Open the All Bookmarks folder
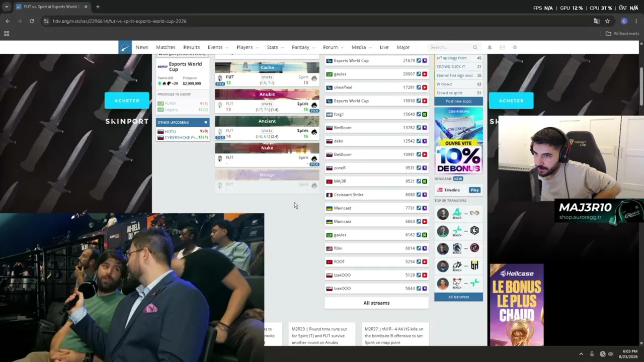Viewport: 644px width, 362px height. pyautogui.click(x=622, y=34)
